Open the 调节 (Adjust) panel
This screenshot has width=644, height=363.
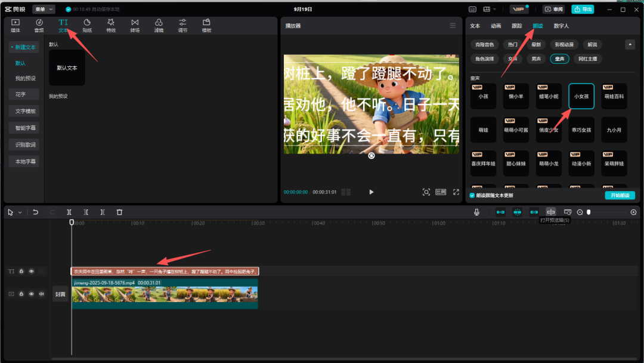pos(183,26)
